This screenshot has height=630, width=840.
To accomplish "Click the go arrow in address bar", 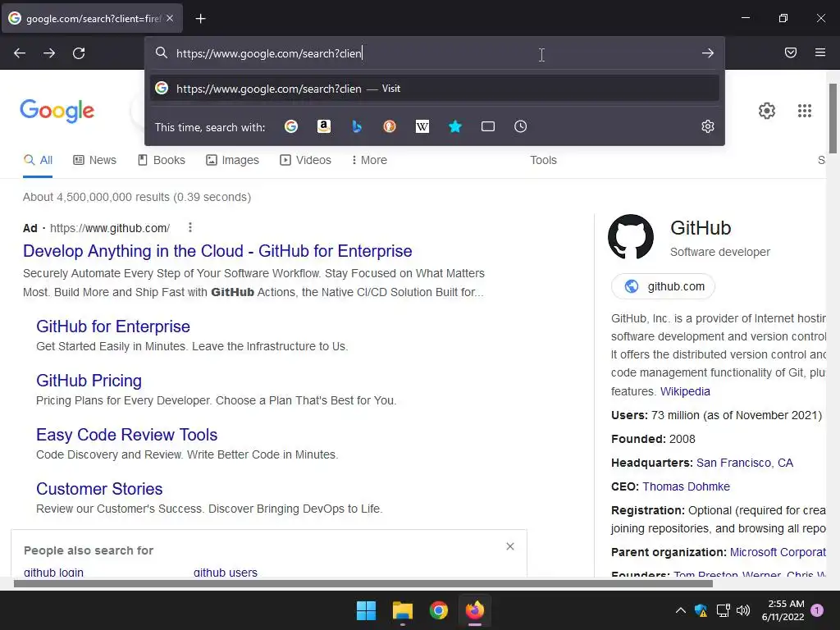I will (x=708, y=53).
